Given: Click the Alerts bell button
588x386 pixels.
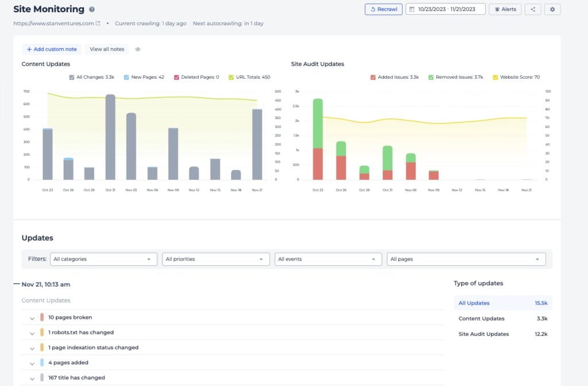Looking at the screenshot, I should (505, 9).
